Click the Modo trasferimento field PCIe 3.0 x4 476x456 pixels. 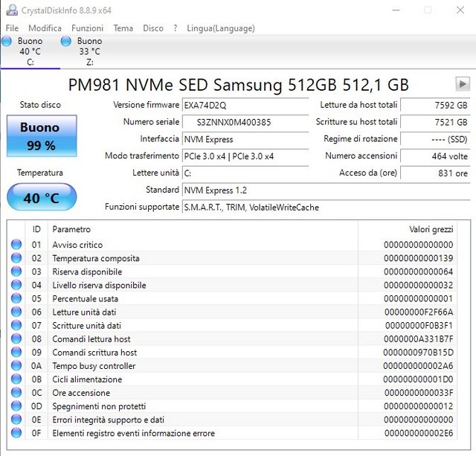245,156
